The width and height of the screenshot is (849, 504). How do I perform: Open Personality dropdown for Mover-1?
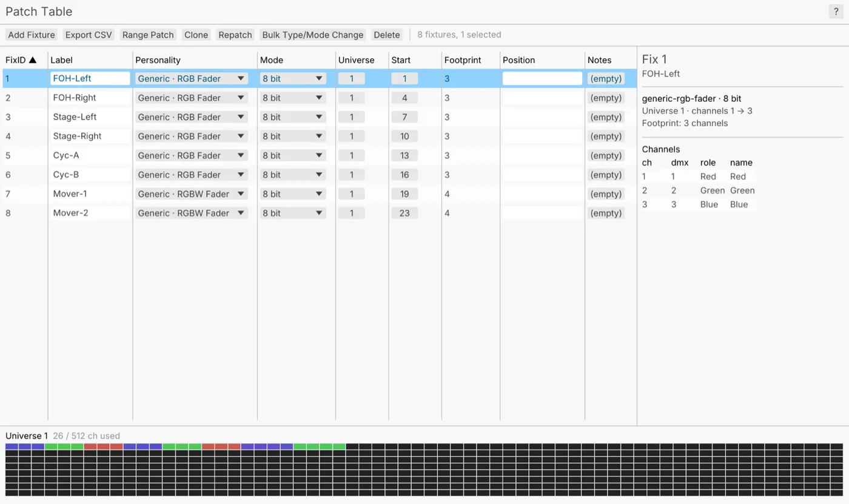click(x=192, y=194)
